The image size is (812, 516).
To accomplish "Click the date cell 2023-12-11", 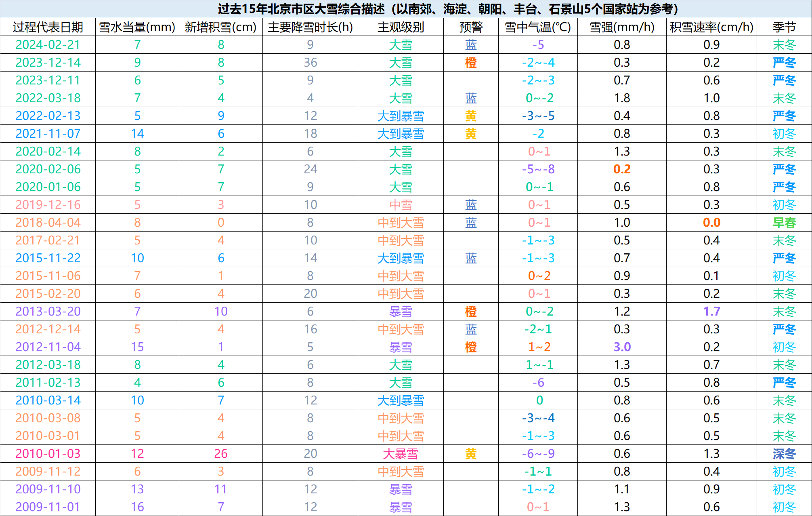I will (48, 80).
